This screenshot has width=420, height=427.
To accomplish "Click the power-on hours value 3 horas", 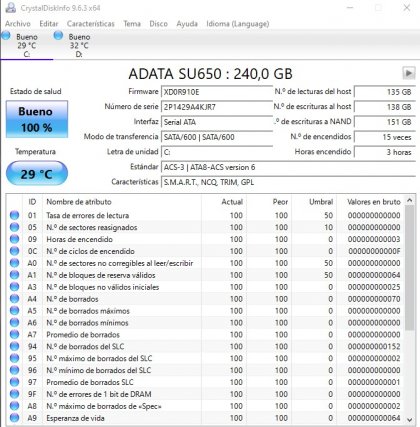I will pos(385,152).
